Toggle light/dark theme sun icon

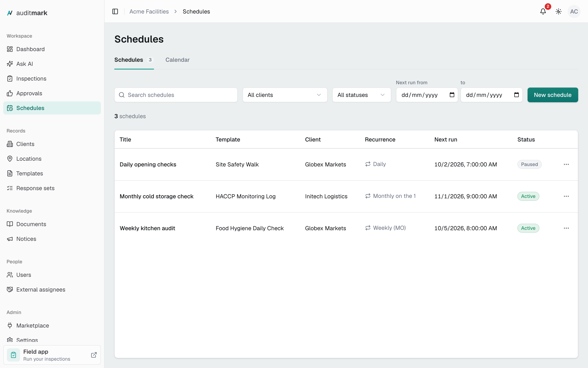[x=559, y=11]
